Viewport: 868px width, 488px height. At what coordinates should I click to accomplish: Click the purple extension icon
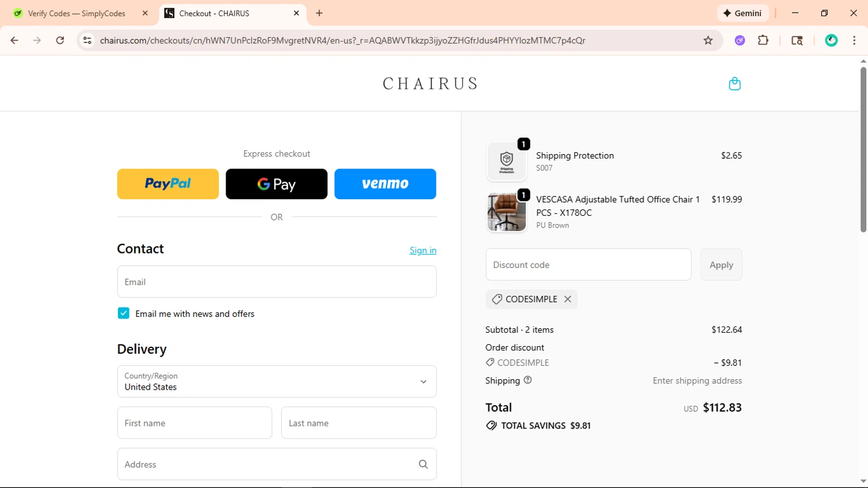pyautogui.click(x=740, y=41)
